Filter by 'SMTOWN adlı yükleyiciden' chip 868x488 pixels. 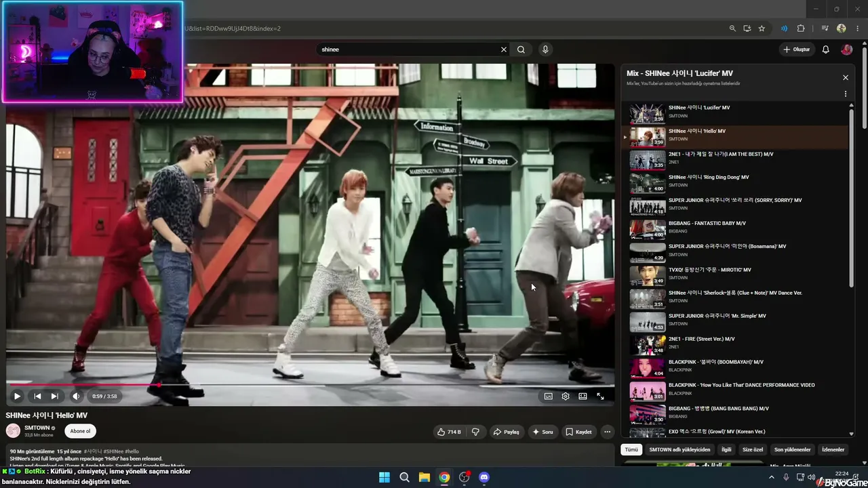679,449
